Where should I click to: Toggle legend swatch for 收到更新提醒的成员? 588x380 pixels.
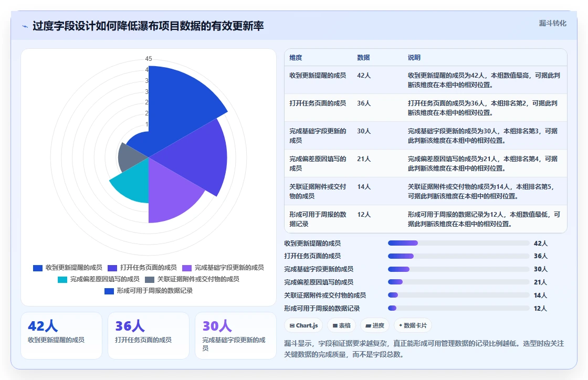tap(37, 268)
